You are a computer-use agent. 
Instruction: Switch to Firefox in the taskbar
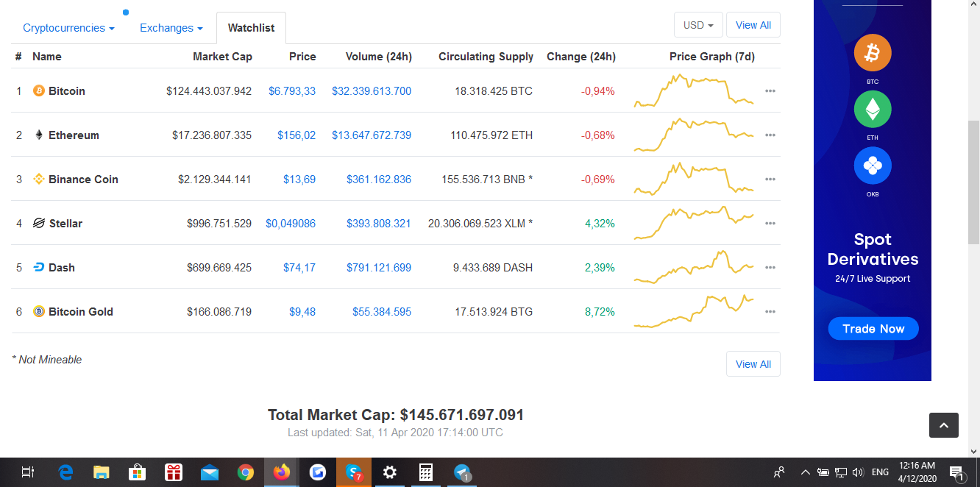click(282, 472)
